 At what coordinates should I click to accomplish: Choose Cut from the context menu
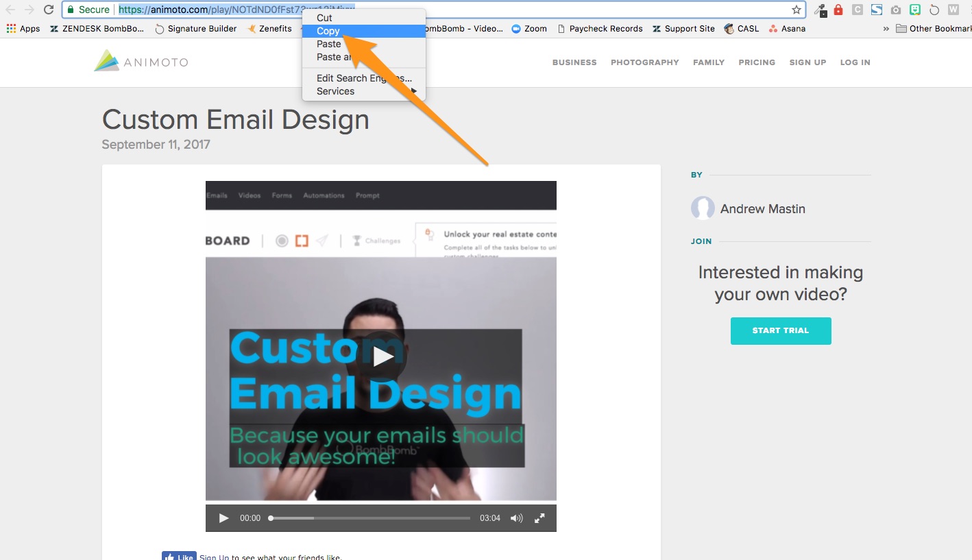pos(364,18)
